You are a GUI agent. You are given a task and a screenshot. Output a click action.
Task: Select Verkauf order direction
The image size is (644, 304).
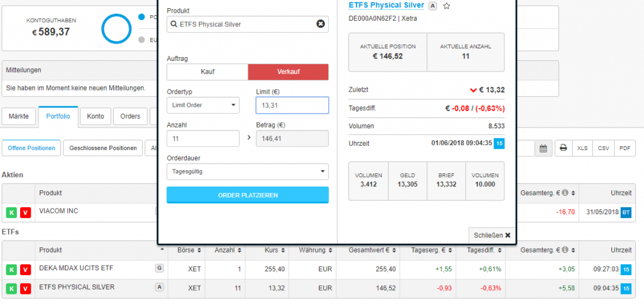(x=288, y=72)
